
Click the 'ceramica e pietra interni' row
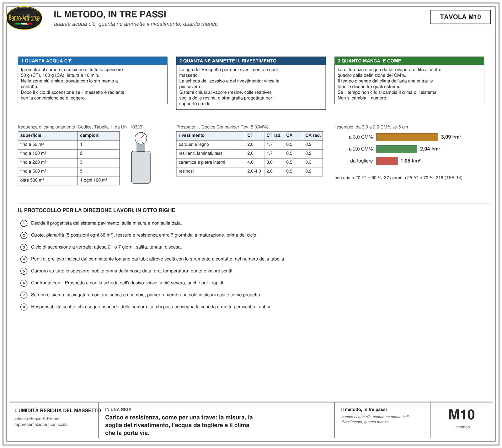[249, 162]
